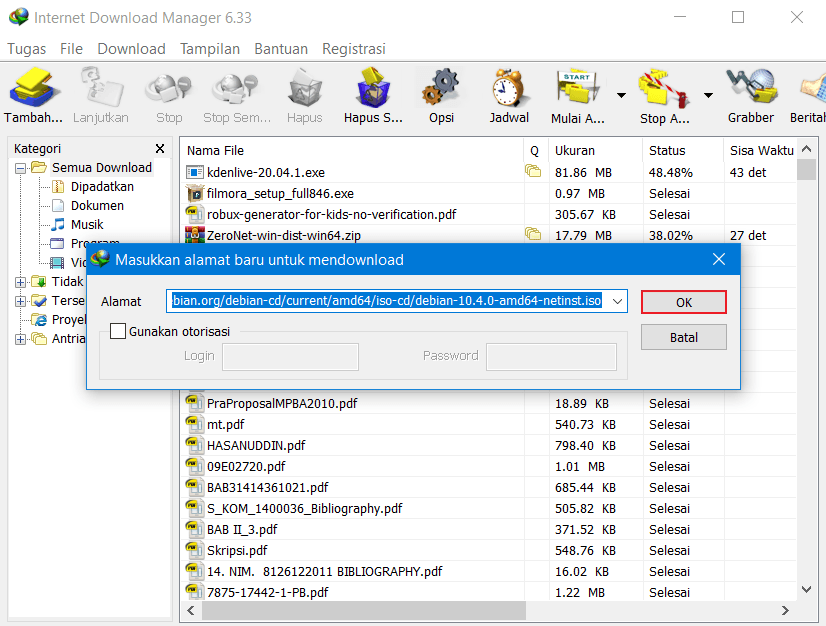This screenshot has height=626, width=826.
Task: Open the Tampilan menu
Action: pyautogui.click(x=210, y=49)
